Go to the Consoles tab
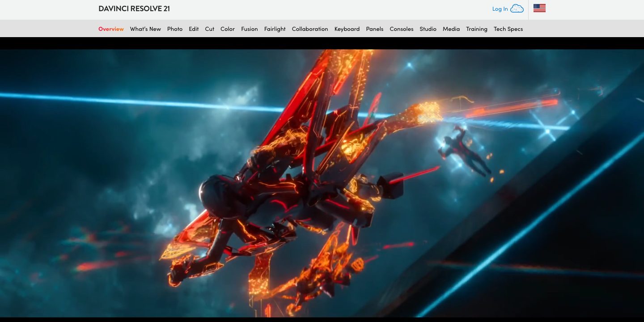 pos(402,29)
